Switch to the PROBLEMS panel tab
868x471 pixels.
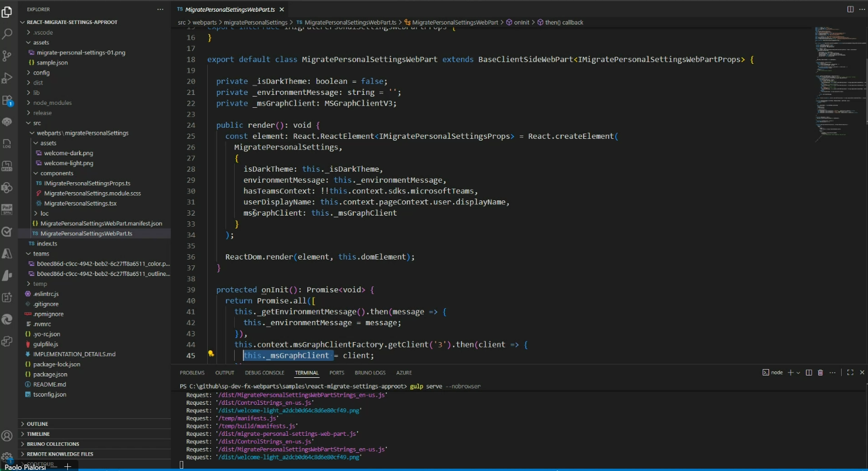click(x=192, y=373)
